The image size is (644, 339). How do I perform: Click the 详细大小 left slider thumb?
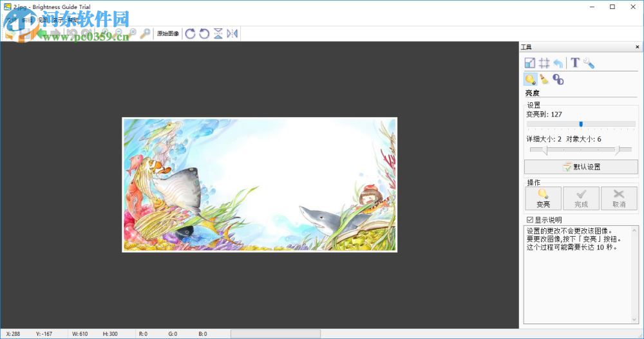tap(545, 150)
